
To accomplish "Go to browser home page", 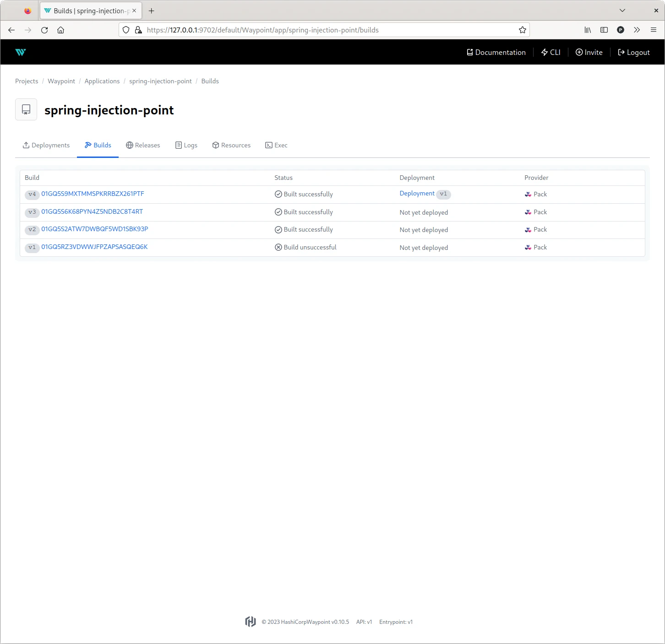I will click(x=60, y=30).
